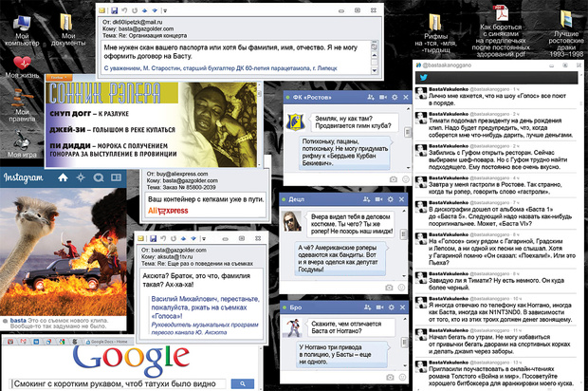Start video call in ФК «Ростов» chat

(x=383, y=97)
